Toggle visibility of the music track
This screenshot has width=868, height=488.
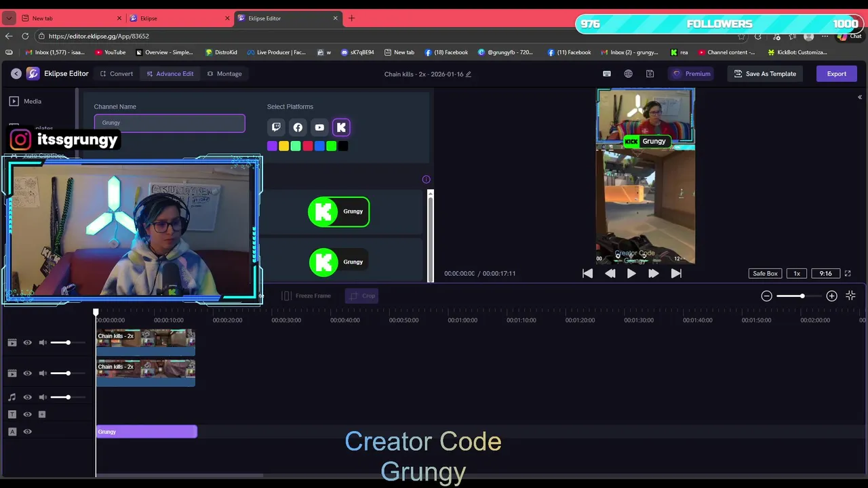click(27, 397)
